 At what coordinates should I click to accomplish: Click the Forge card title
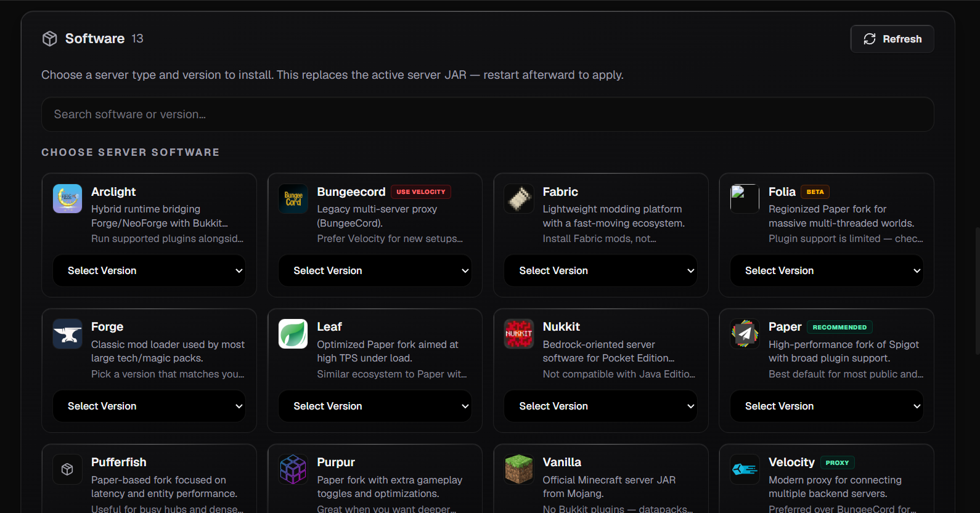[x=107, y=327]
